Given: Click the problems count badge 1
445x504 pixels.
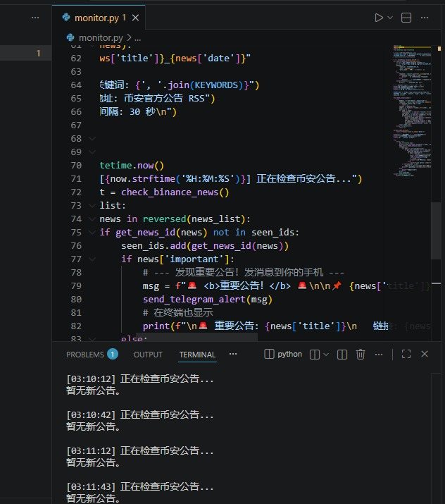Looking at the screenshot, I should (x=113, y=355).
